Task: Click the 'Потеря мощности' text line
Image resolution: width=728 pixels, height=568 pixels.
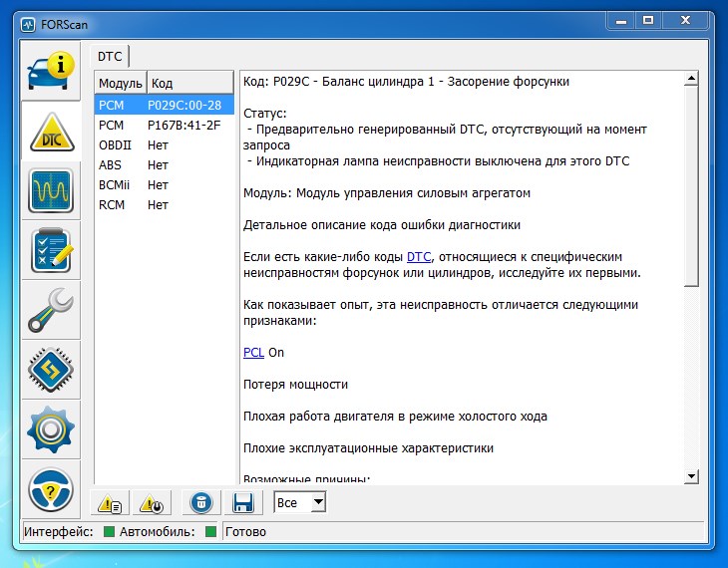Action: pos(295,385)
